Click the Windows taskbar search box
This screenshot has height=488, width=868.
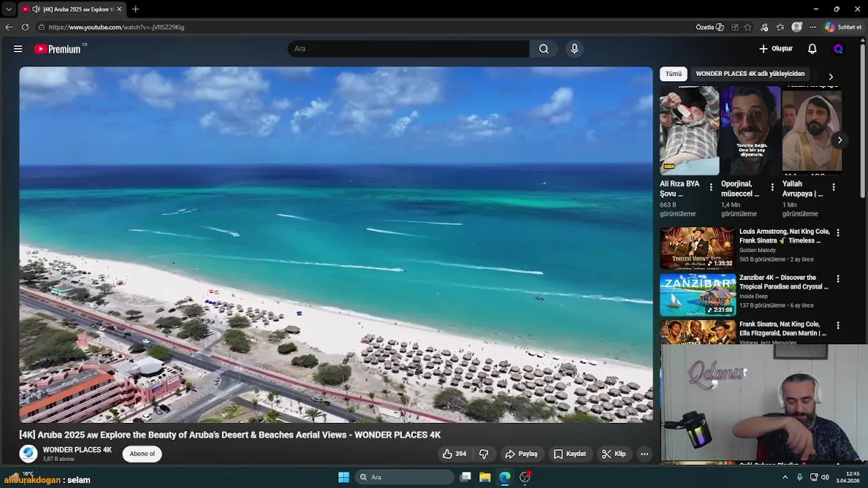(x=405, y=477)
